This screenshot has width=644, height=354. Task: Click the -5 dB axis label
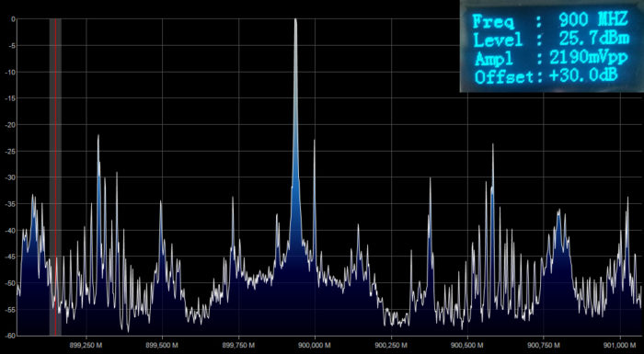(12, 45)
